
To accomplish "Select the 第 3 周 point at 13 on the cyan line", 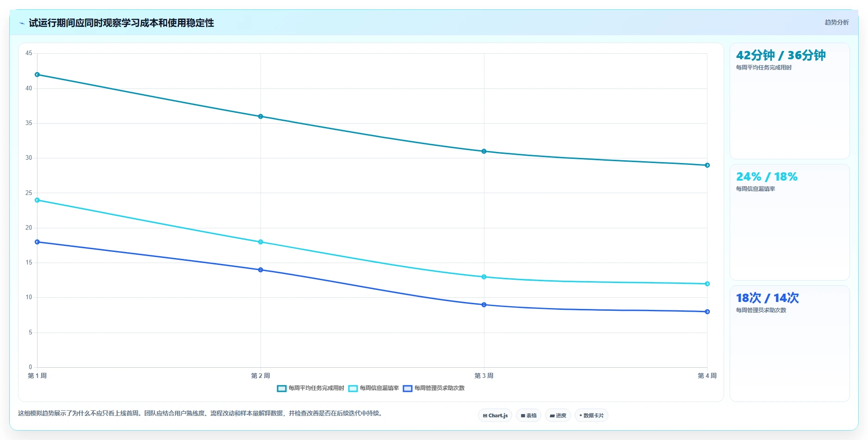I will pyautogui.click(x=484, y=277).
